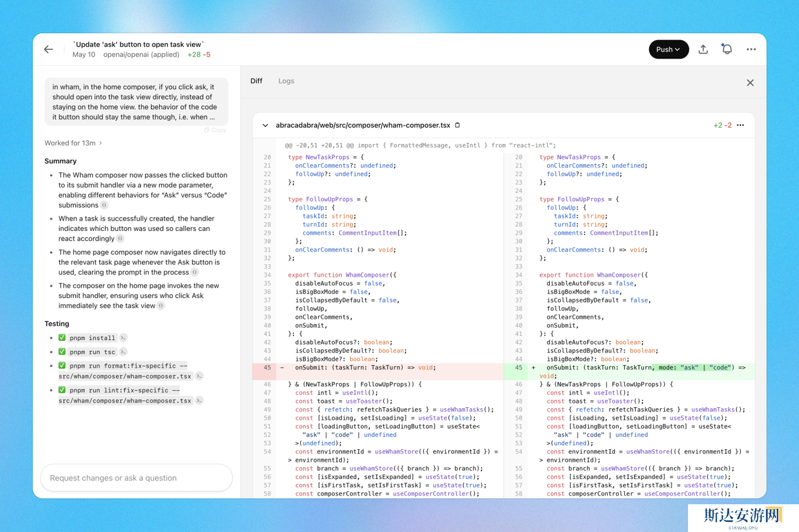Click the 'Request changes or ask a question' field
This screenshot has width=799, height=532.
click(136, 478)
